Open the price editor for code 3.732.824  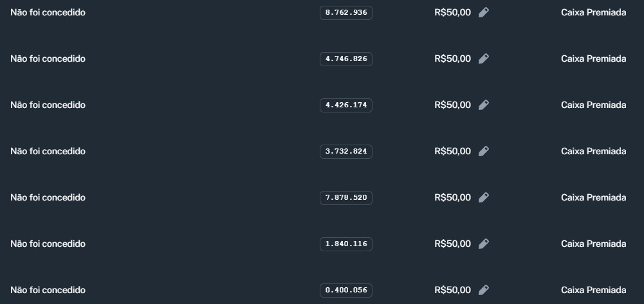(x=484, y=151)
